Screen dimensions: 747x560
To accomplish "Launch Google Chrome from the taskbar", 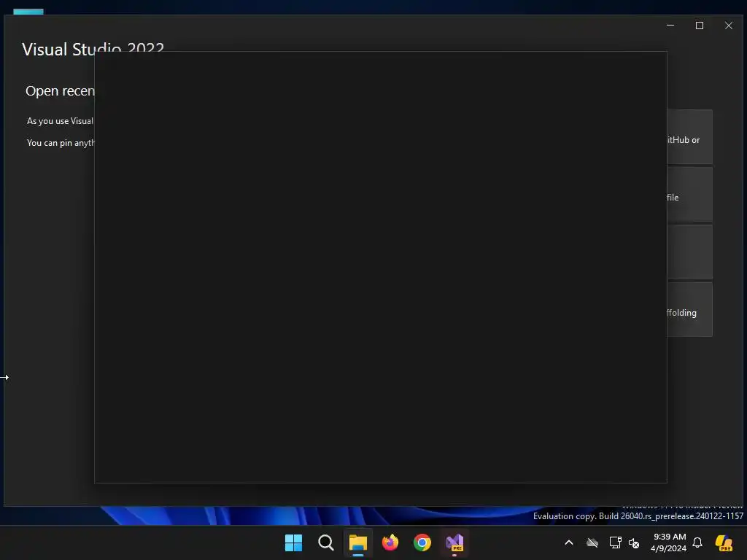I will [422, 542].
